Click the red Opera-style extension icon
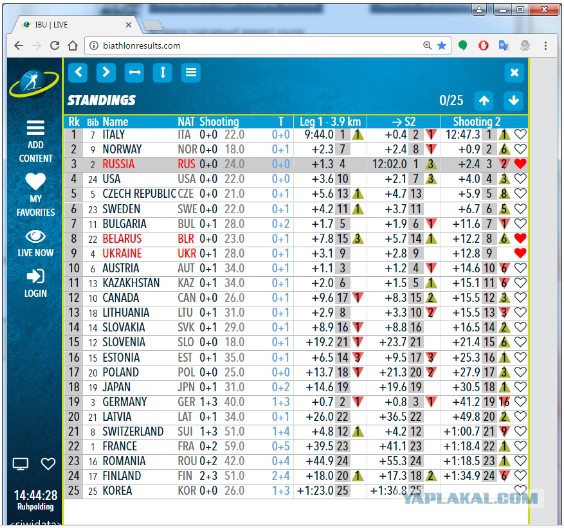 click(483, 45)
